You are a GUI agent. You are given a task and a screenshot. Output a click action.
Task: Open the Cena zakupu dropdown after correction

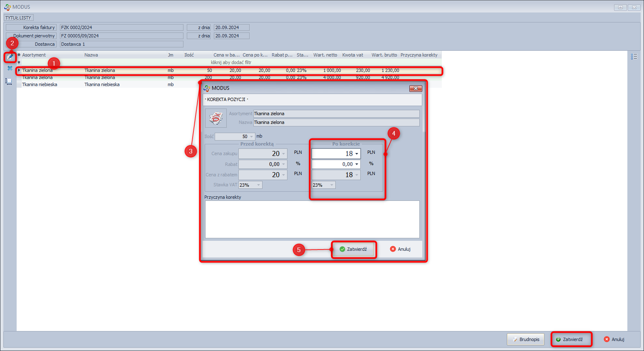tap(357, 154)
